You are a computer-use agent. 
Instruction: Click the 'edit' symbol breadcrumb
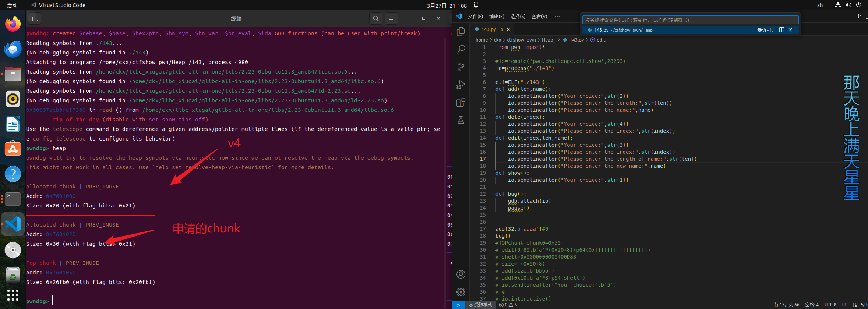598,40
